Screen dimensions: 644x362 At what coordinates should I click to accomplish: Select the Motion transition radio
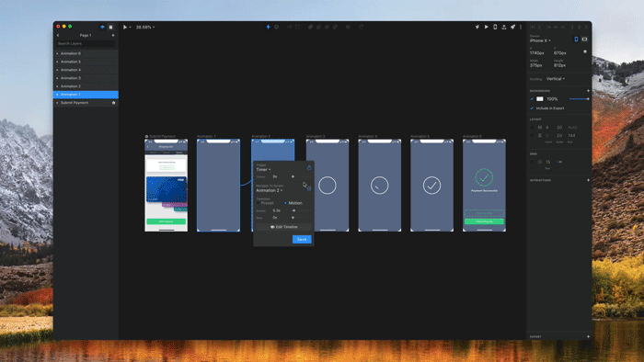[285, 203]
